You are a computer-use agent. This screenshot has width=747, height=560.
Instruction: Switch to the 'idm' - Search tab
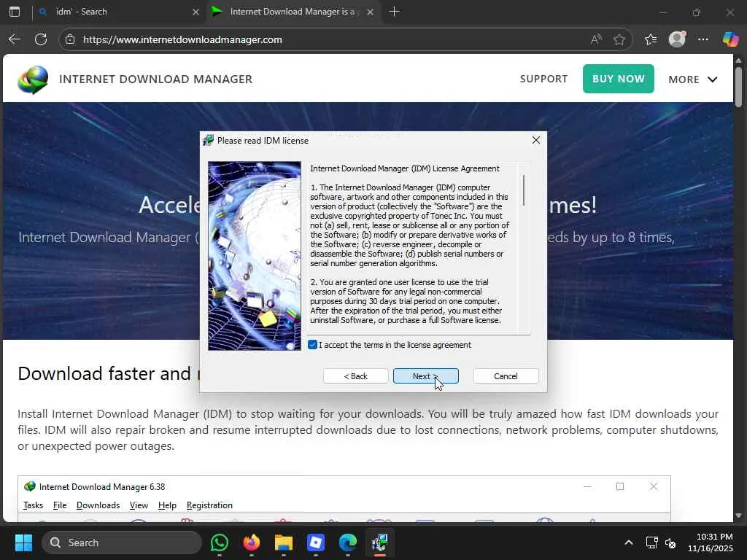[119, 12]
